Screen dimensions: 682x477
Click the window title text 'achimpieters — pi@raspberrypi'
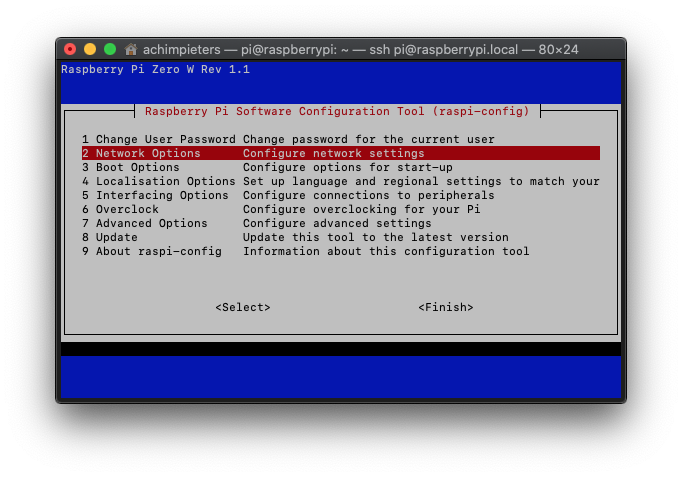240,50
